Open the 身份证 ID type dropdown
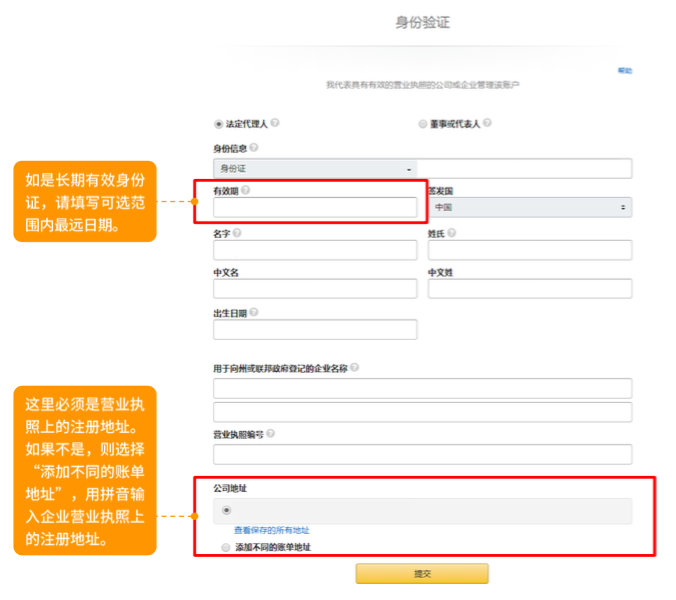The image size is (676, 600). (x=315, y=169)
